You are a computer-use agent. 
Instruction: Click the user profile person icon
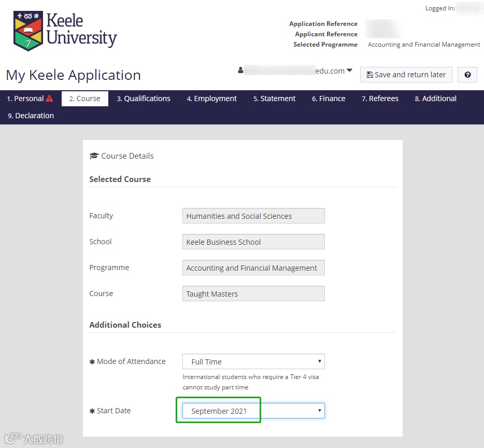(x=240, y=71)
